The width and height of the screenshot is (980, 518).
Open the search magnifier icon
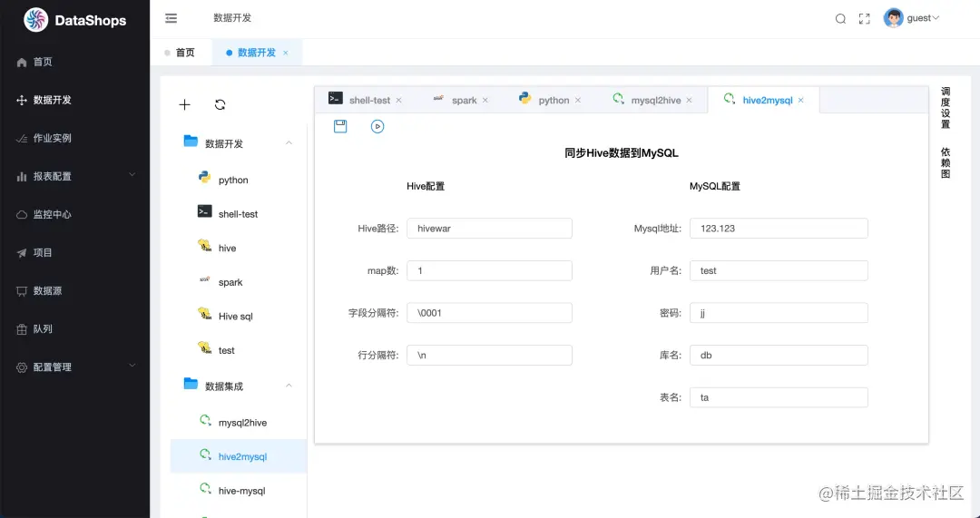click(840, 19)
